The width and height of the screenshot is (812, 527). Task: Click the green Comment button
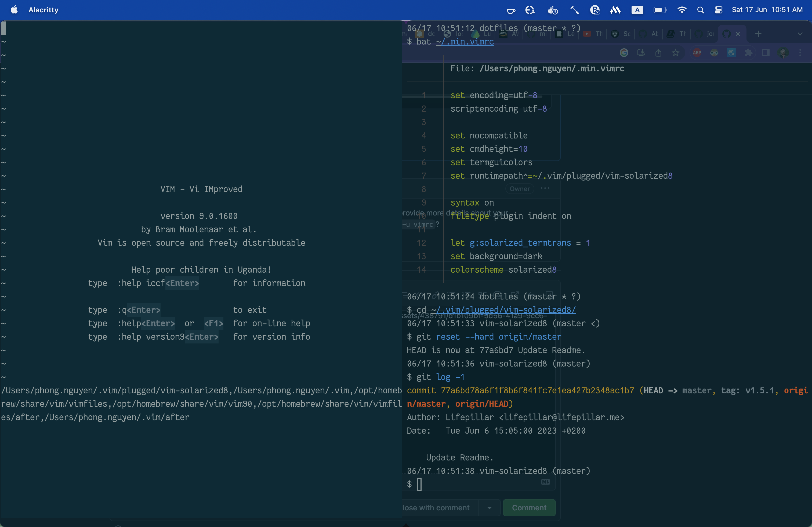pyautogui.click(x=529, y=508)
